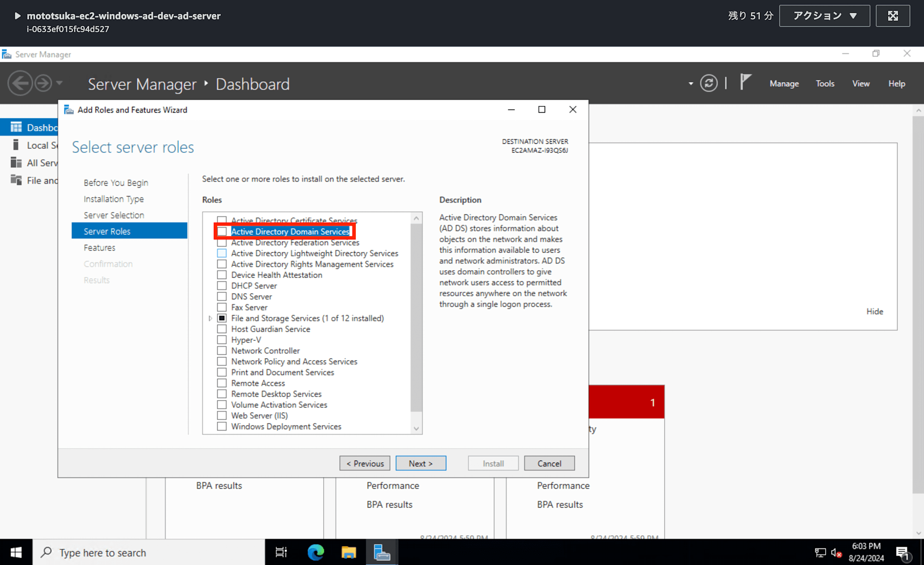Click Next to proceed in wizard

click(x=420, y=463)
